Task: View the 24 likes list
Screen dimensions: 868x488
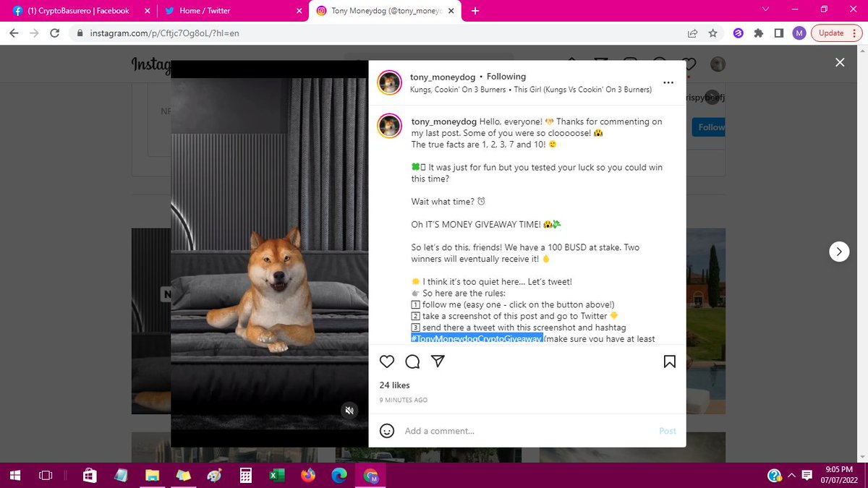Action: 394,385
